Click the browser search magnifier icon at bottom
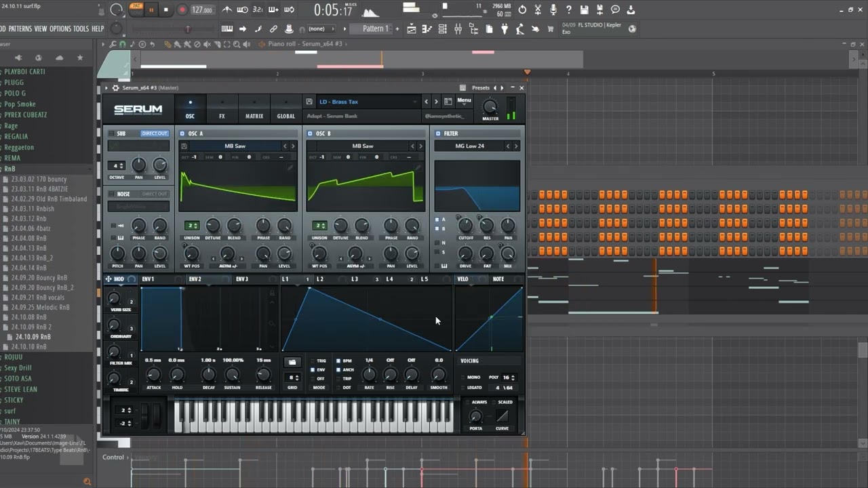The height and width of the screenshot is (488, 868). pos(87,481)
